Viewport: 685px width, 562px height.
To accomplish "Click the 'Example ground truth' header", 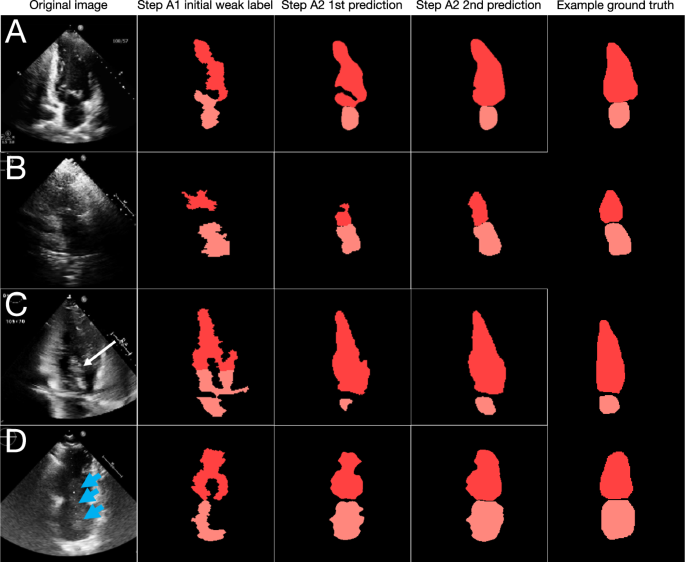I will pyautogui.click(x=615, y=6).
